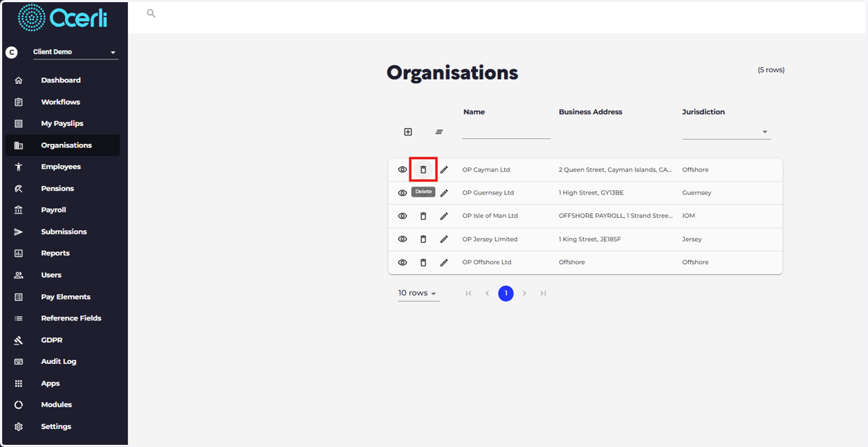Click the Payroll bank icon
This screenshot has height=447, width=868.
pyautogui.click(x=19, y=210)
